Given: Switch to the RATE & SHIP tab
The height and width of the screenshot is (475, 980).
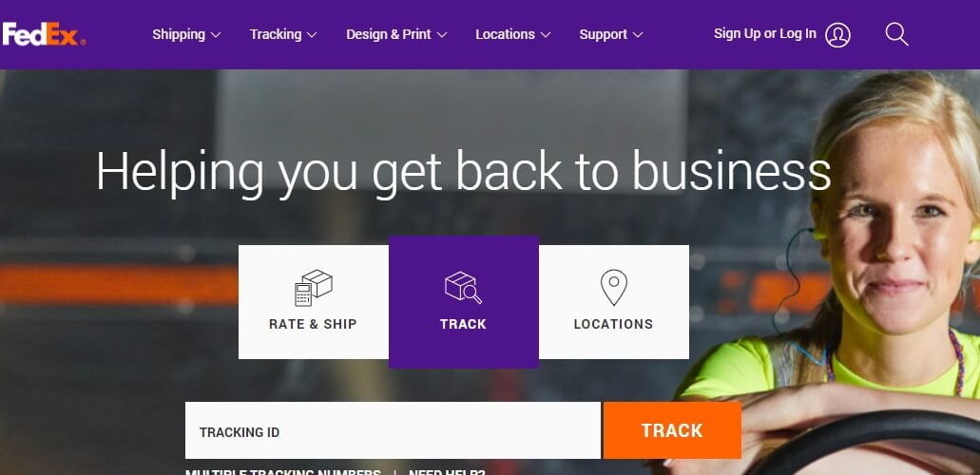Looking at the screenshot, I should [x=313, y=302].
